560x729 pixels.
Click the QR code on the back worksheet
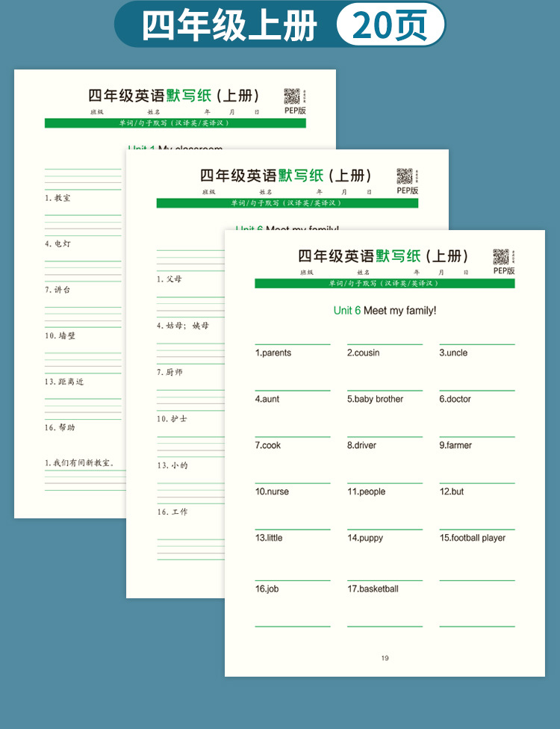292,96
